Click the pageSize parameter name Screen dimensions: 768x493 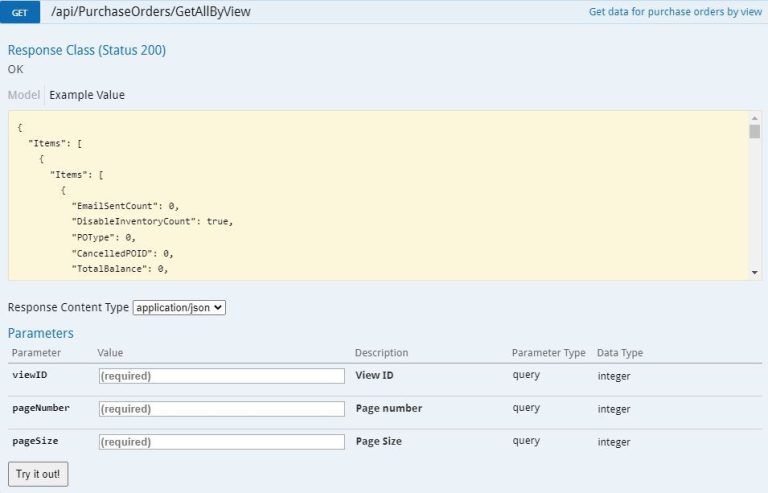[x=35, y=441]
